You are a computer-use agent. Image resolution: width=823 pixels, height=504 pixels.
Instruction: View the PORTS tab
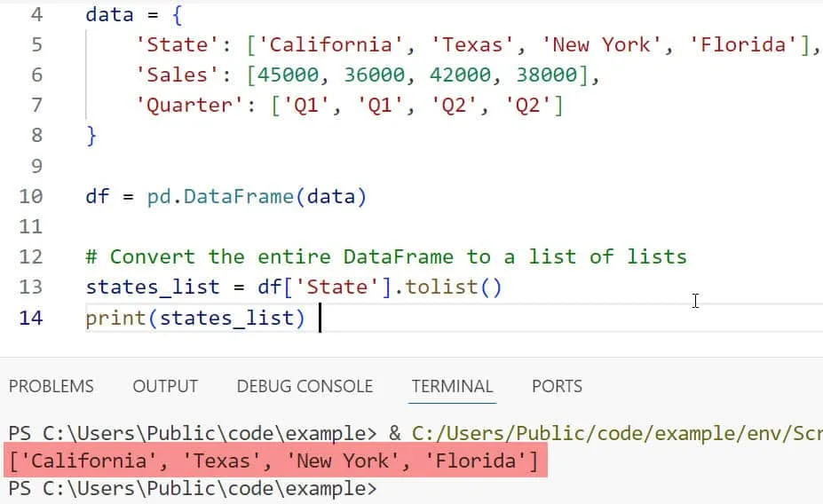click(x=557, y=386)
